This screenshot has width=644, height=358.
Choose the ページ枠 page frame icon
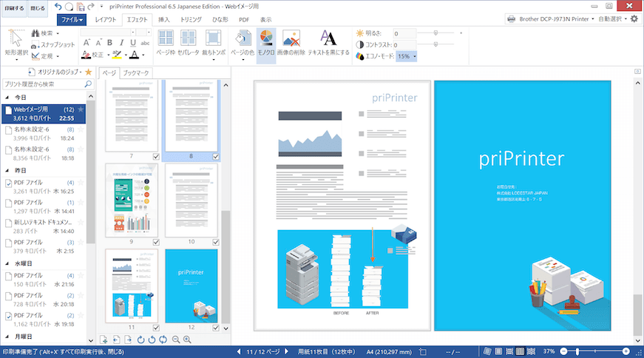coord(166,43)
